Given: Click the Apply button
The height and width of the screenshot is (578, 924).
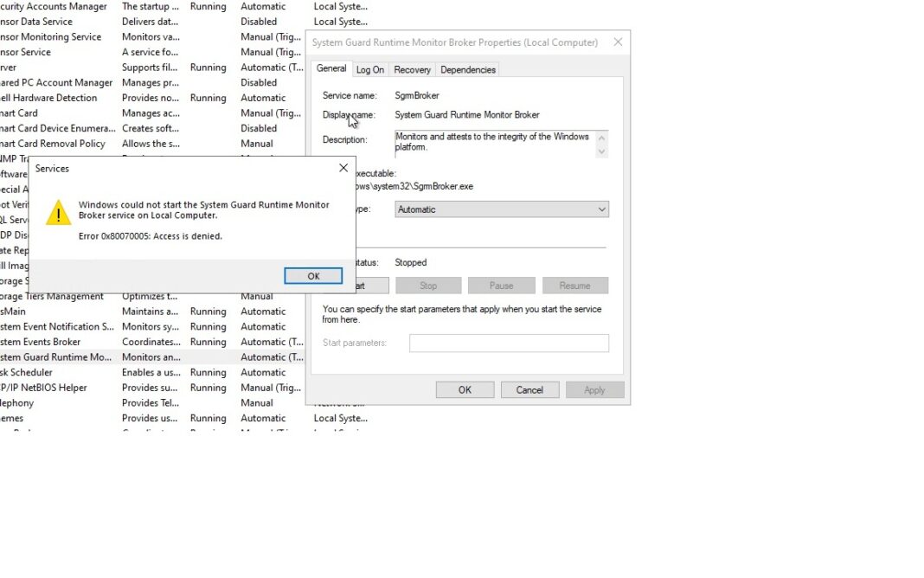Looking at the screenshot, I should tap(594, 389).
